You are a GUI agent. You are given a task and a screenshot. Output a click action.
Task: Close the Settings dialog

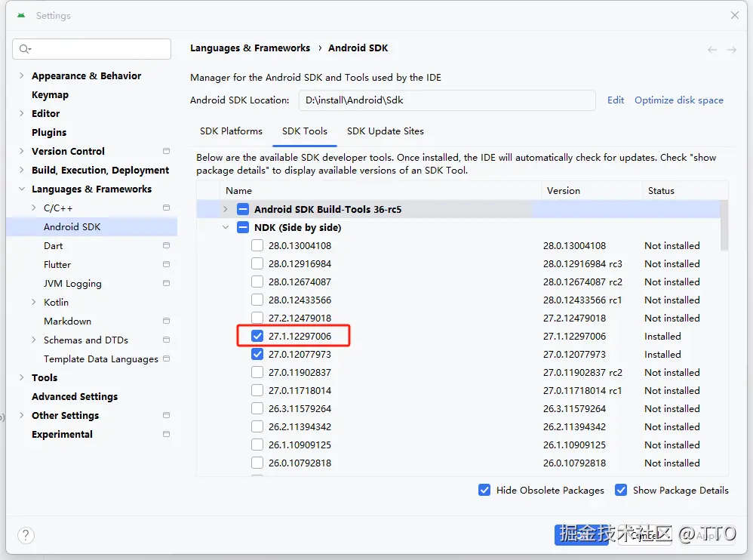tap(735, 15)
